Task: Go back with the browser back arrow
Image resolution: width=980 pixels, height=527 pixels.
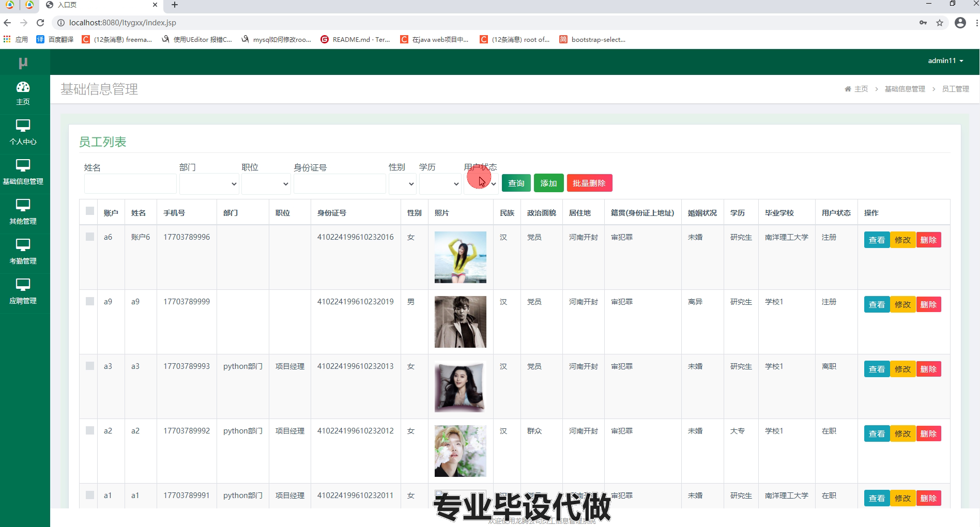Action: tap(7, 23)
